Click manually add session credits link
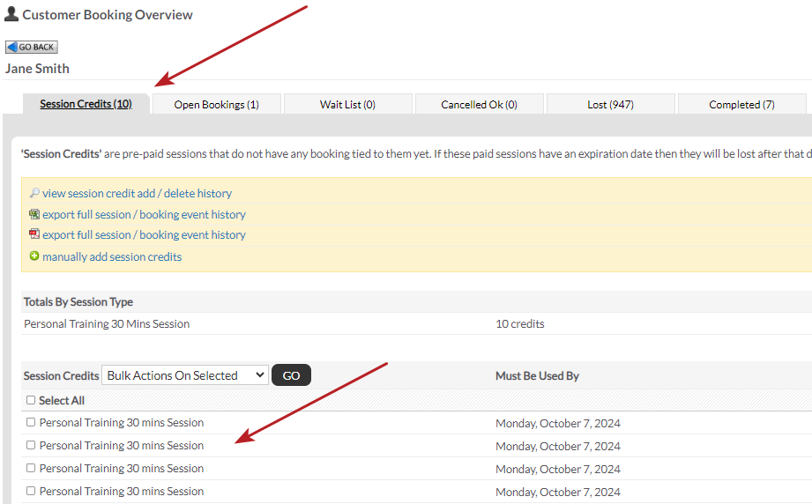Viewport: 812px width, 504px height. pos(112,256)
